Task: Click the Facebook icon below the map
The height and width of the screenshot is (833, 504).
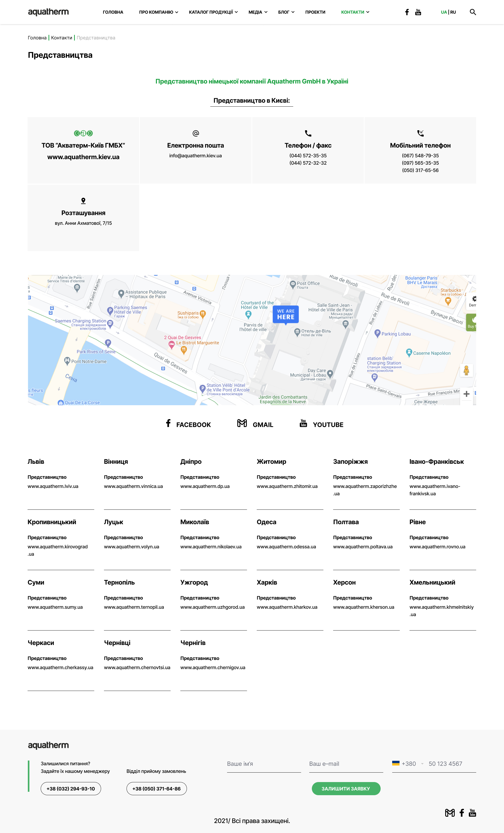Action: point(168,423)
